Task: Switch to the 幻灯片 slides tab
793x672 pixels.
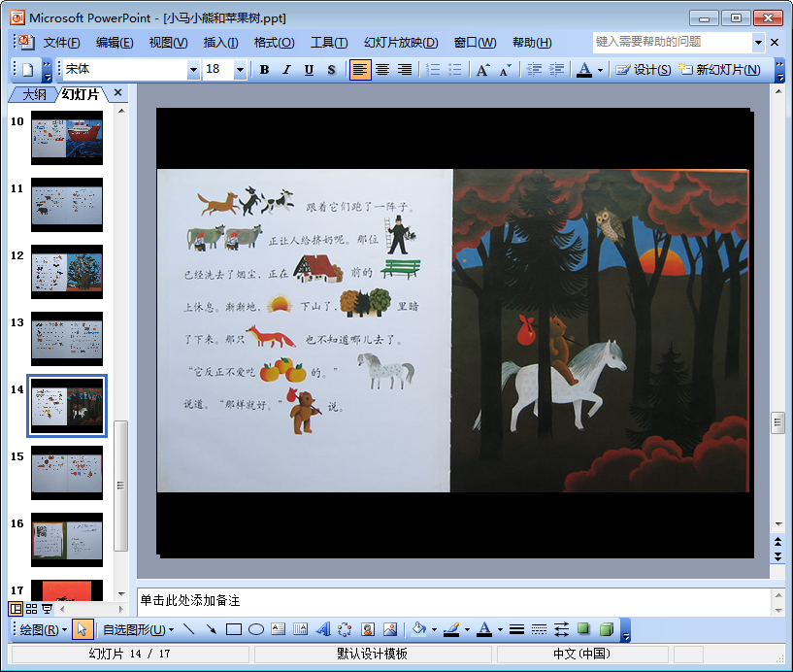Action: click(81, 94)
